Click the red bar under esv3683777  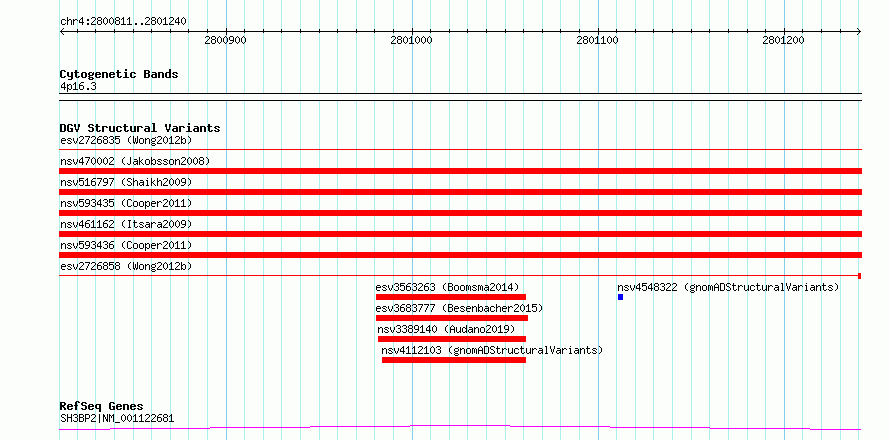pos(452,318)
